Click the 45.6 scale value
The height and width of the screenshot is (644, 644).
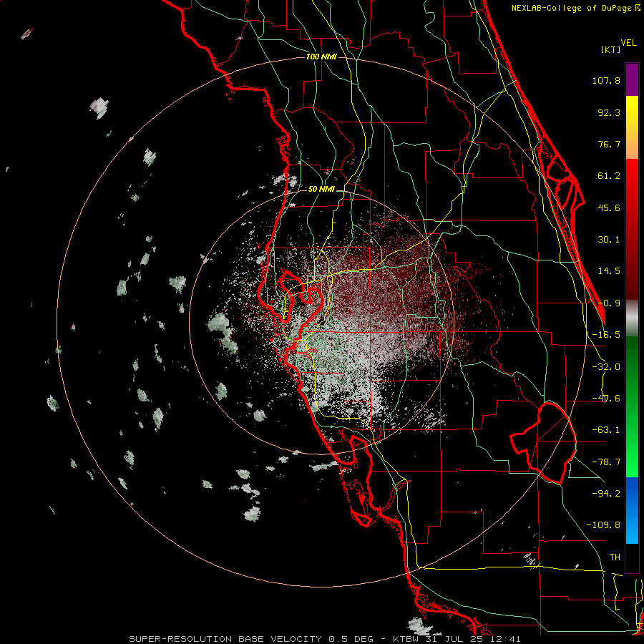(x=609, y=208)
